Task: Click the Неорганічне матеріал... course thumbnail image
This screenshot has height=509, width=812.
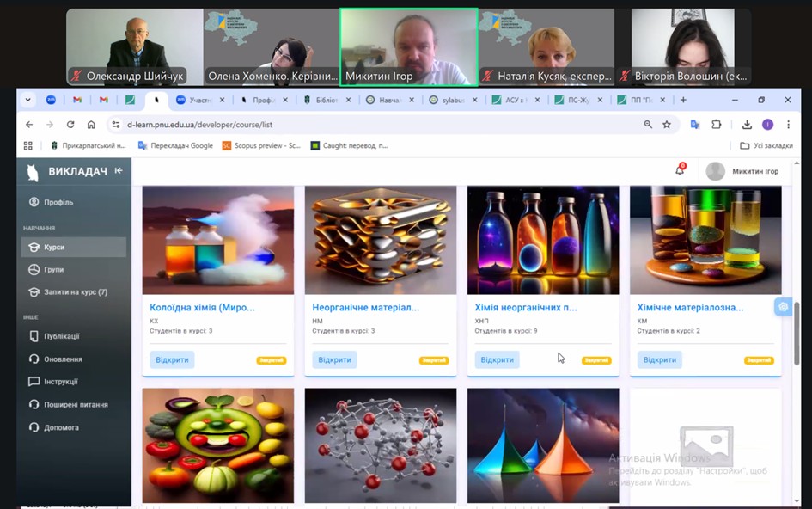Action: click(x=381, y=240)
